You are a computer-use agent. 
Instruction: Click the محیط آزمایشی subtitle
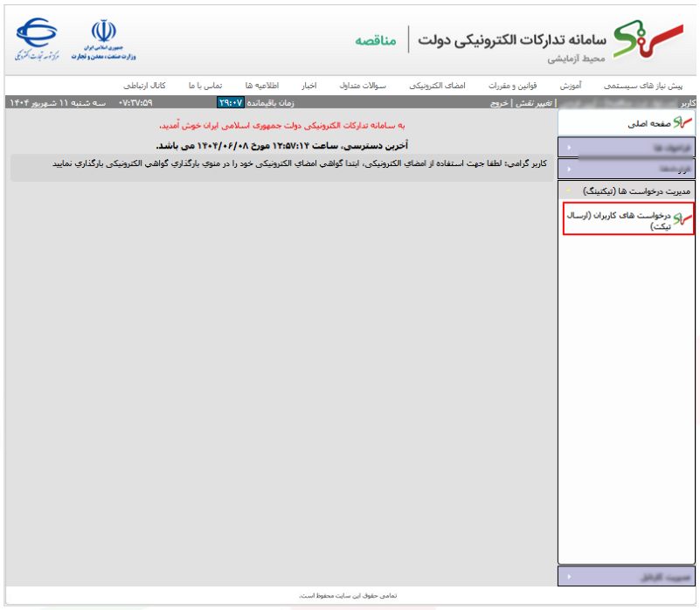click(576, 59)
